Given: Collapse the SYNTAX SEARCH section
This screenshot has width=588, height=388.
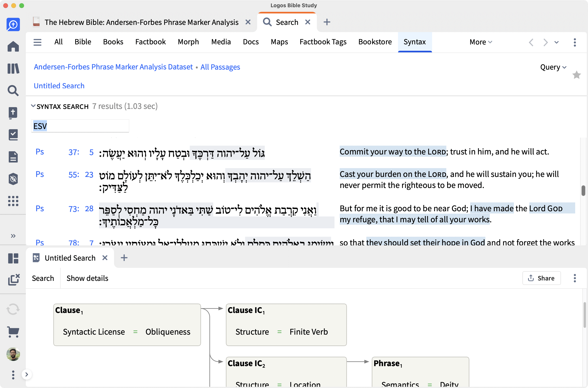Looking at the screenshot, I should point(33,106).
